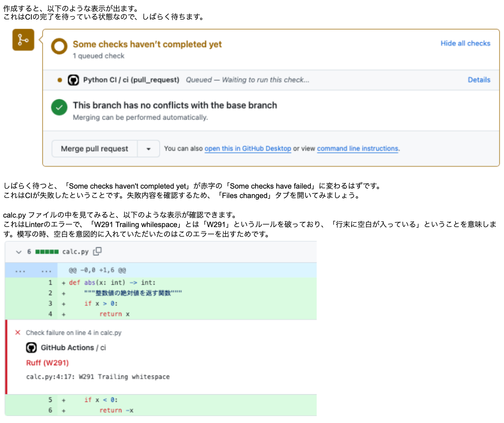Viewport: 504px width, 423px height.
Task: Click the green no-conflicts checkmark icon
Action: 59,107
